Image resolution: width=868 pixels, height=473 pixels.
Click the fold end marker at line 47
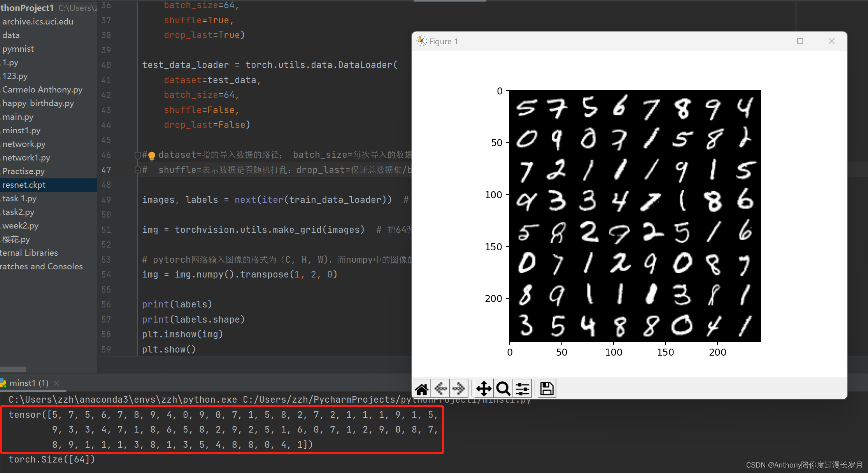137,170
